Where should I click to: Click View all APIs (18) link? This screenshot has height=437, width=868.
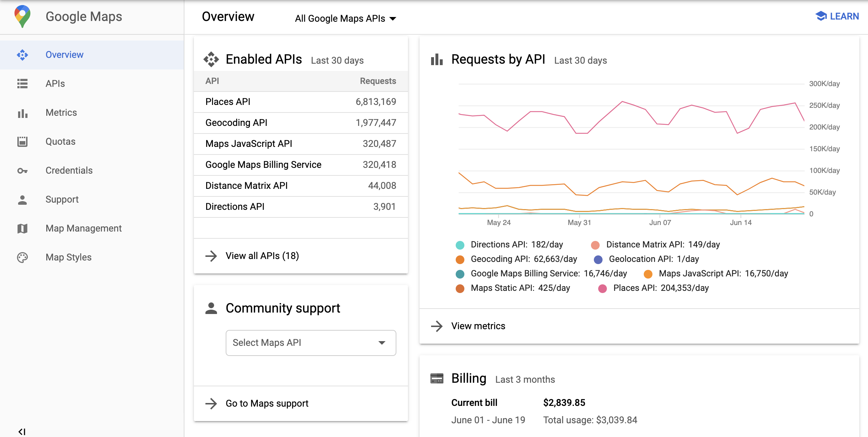pyautogui.click(x=262, y=256)
